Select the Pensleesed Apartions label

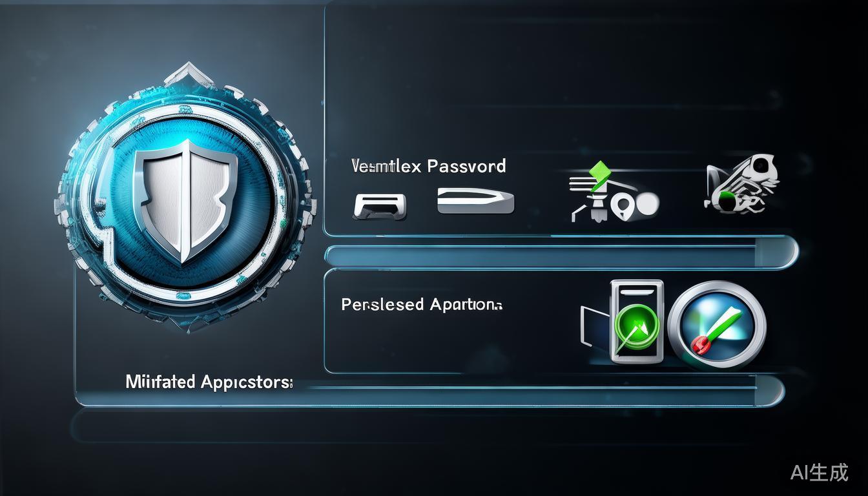coord(422,304)
